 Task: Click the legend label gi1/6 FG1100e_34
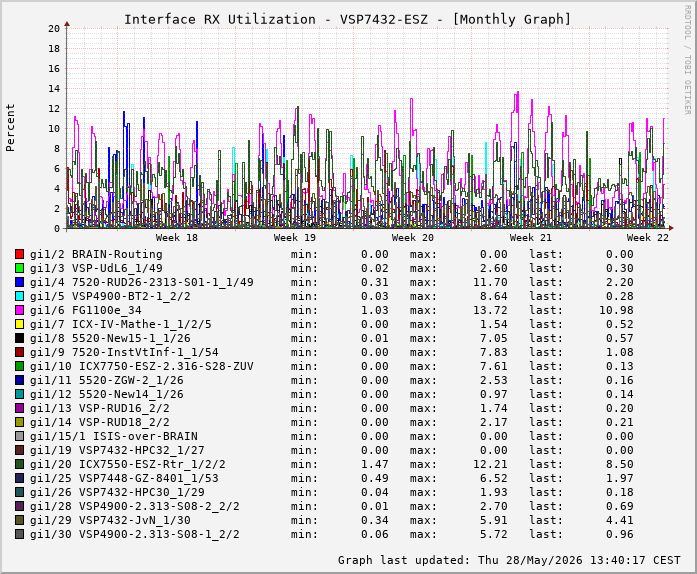pos(86,310)
